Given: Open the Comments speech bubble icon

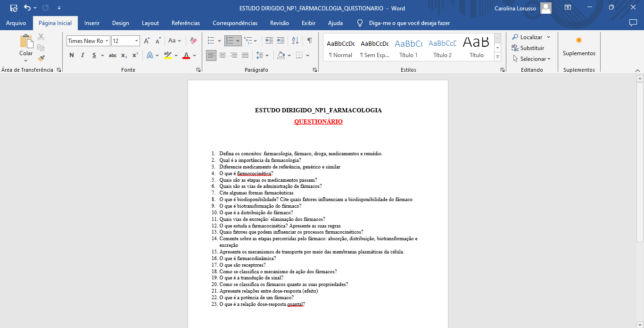Looking at the screenshot, I should click(x=633, y=23).
